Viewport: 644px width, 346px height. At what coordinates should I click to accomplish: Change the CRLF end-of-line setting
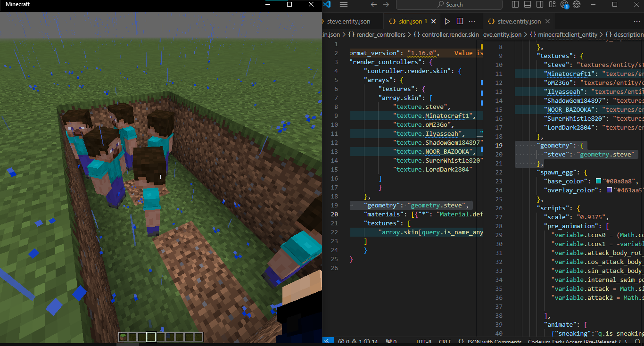coord(445,342)
